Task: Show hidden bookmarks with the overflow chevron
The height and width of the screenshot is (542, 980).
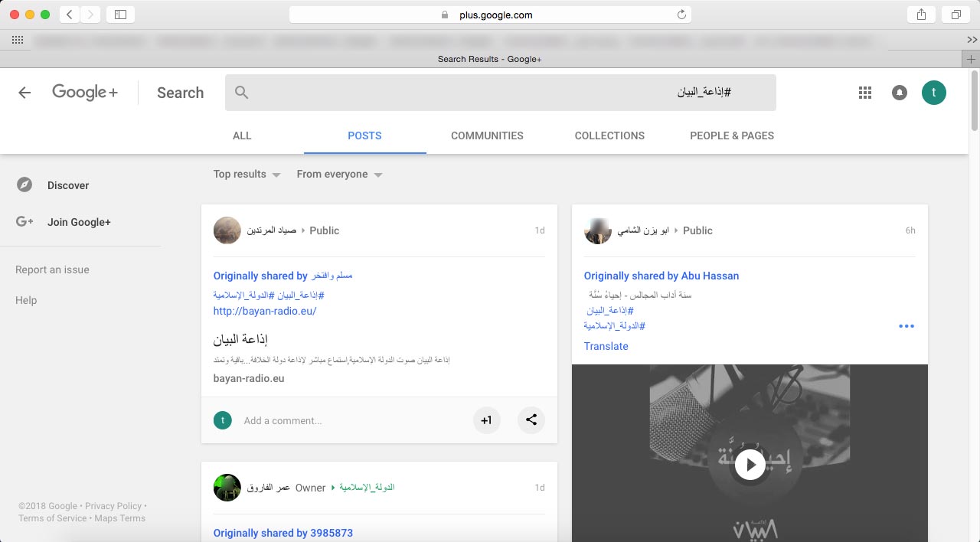Action: pyautogui.click(x=972, y=40)
